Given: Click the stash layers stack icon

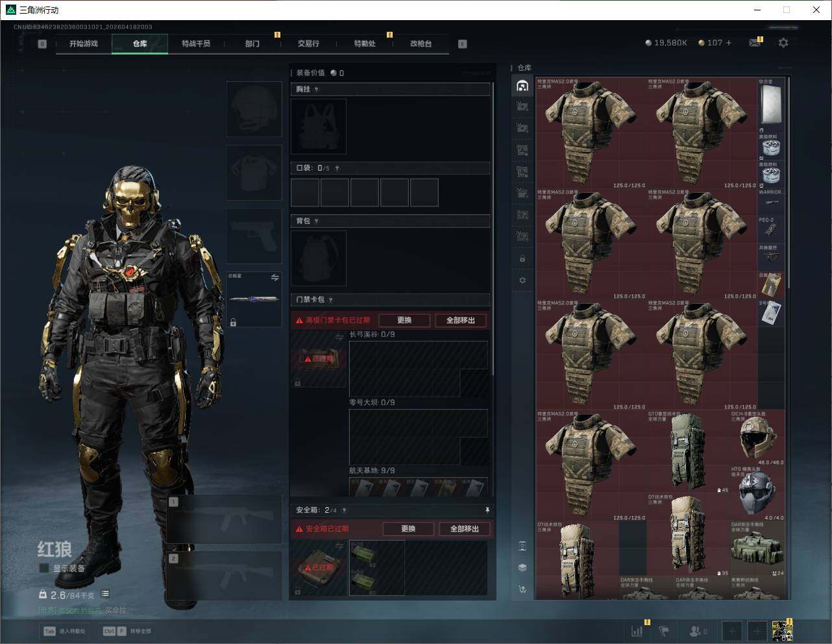Looking at the screenshot, I should (522, 567).
